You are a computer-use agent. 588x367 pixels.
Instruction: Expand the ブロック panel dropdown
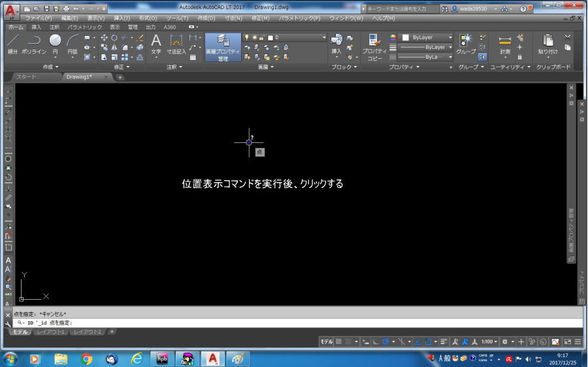click(344, 67)
